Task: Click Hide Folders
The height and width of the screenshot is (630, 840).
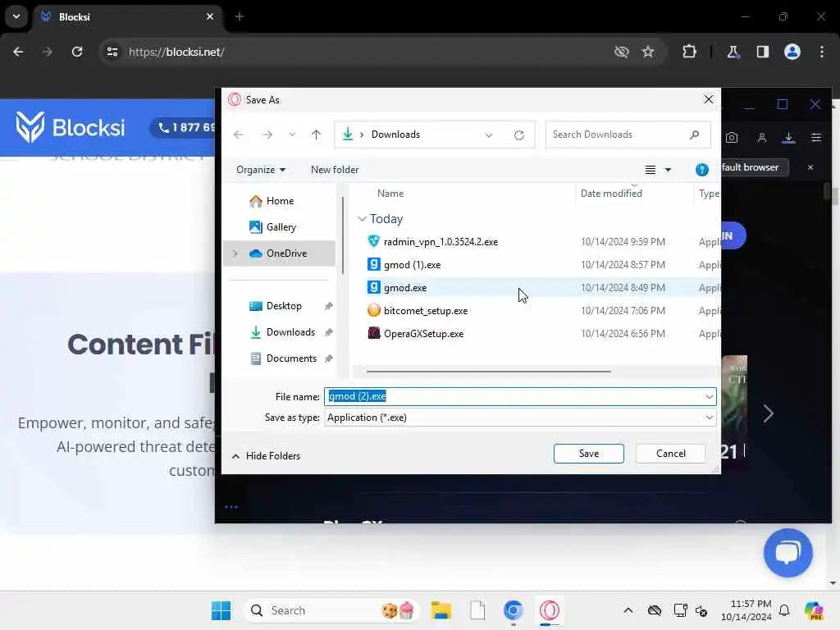Action: (267, 456)
